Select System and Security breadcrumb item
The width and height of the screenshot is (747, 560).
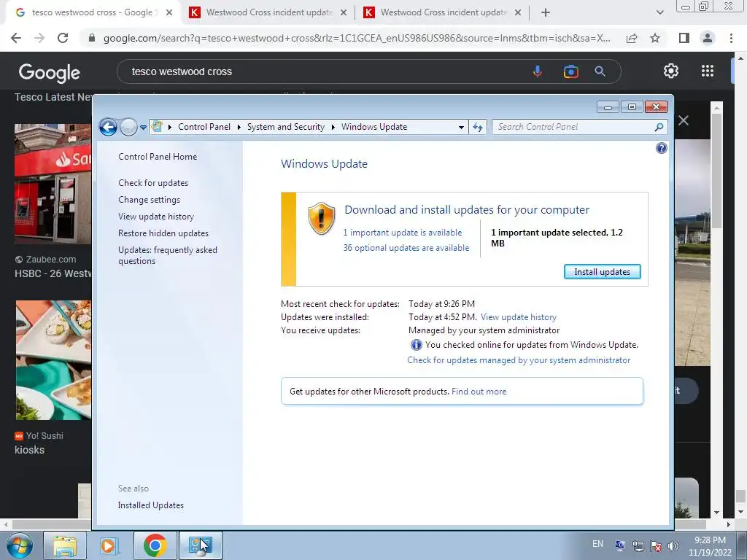pyautogui.click(x=285, y=127)
